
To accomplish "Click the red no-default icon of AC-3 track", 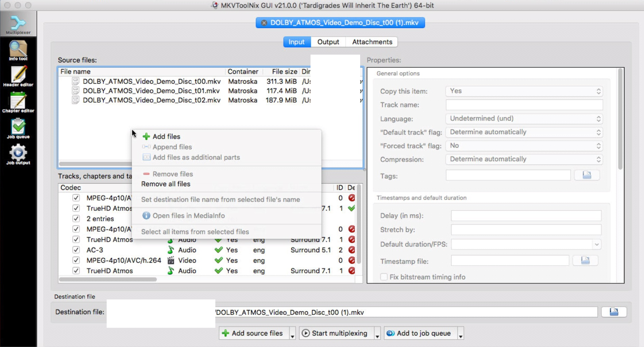I will coord(351,250).
